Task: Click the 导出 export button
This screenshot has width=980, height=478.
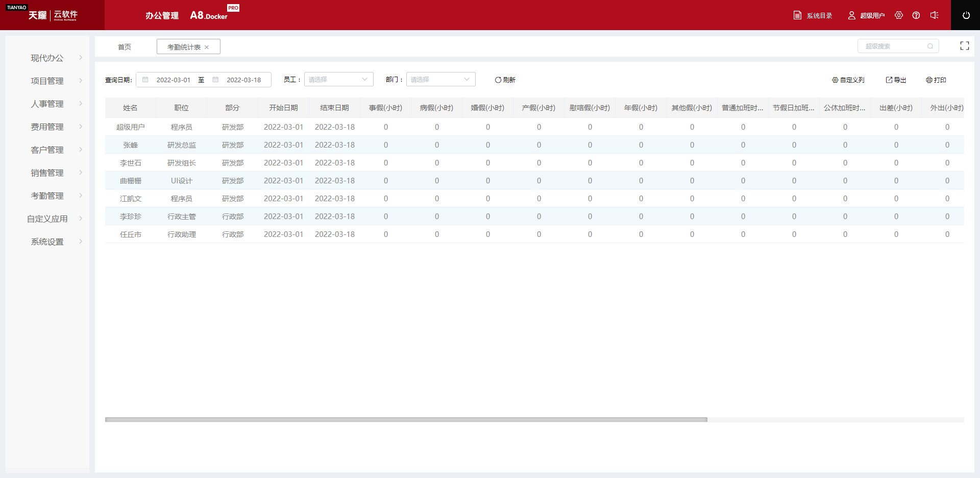Action: coord(896,80)
